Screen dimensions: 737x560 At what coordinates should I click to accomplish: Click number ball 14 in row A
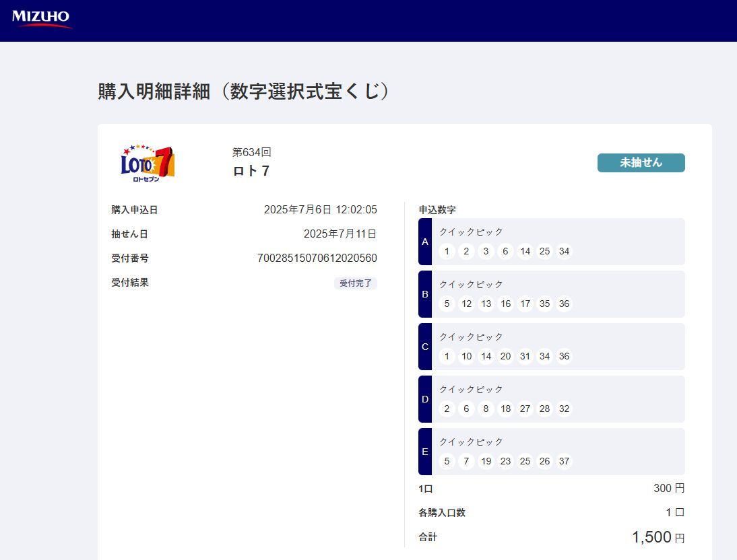click(525, 251)
